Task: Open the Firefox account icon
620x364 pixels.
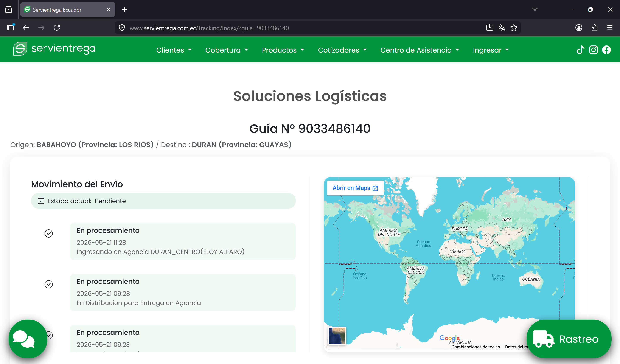Action: (579, 28)
